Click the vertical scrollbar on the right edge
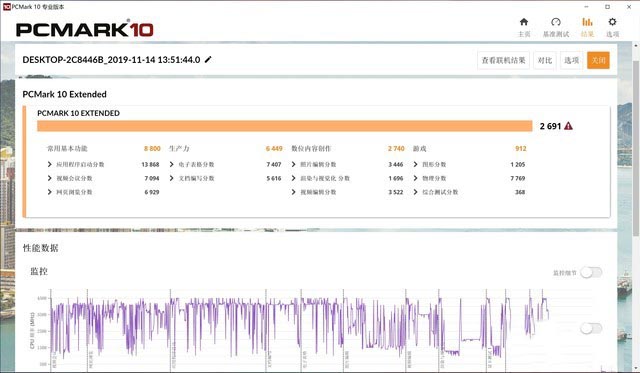The width and height of the screenshot is (640, 373). (636, 148)
